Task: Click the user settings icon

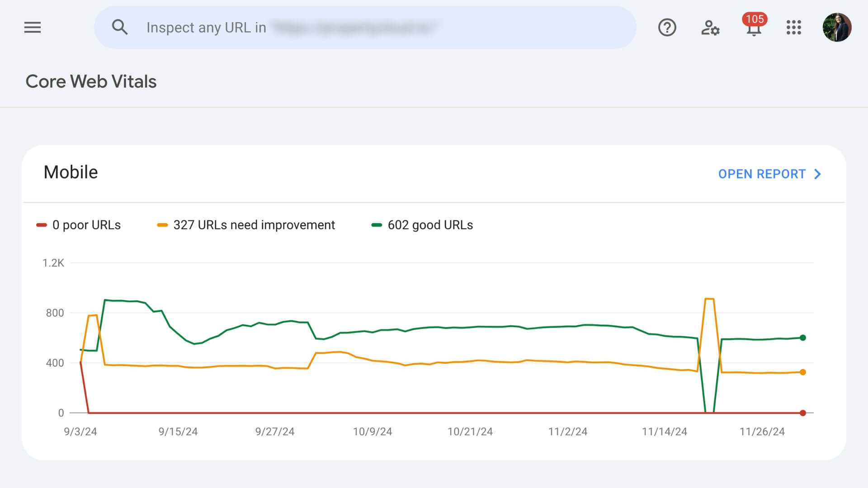Action: pos(710,28)
